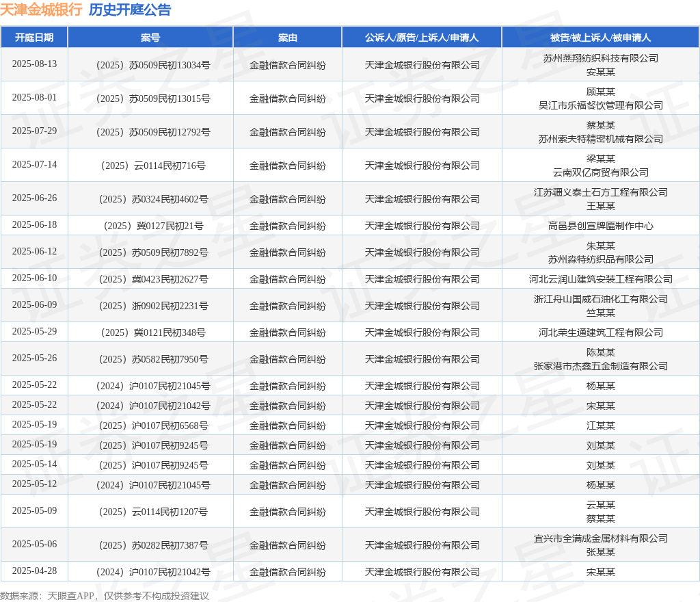700x602 pixels.
Task: Click case number 冀0423民初2627号
Action: pyautogui.click(x=154, y=279)
